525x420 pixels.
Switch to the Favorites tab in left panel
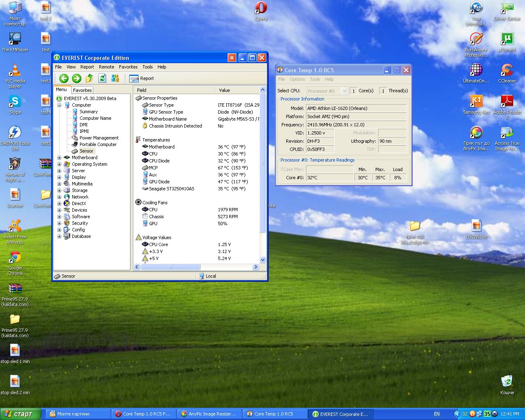pos(82,90)
